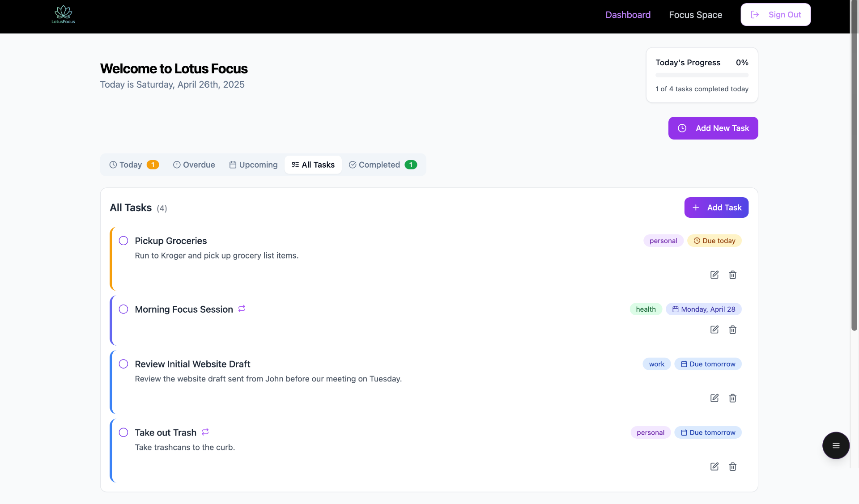Click the Today's Progress bar
Viewport: 859px width, 504px height.
702,75
